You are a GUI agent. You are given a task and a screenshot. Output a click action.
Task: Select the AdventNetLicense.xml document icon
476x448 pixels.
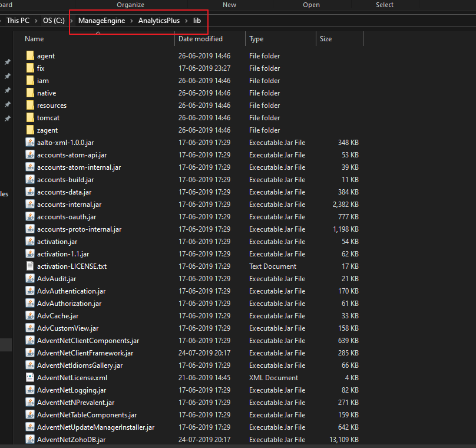(30, 378)
